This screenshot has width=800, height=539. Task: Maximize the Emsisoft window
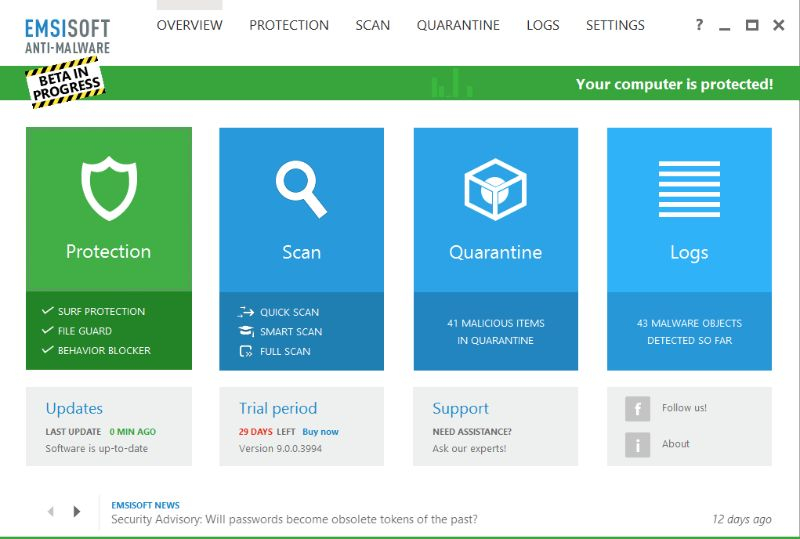coord(752,25)
